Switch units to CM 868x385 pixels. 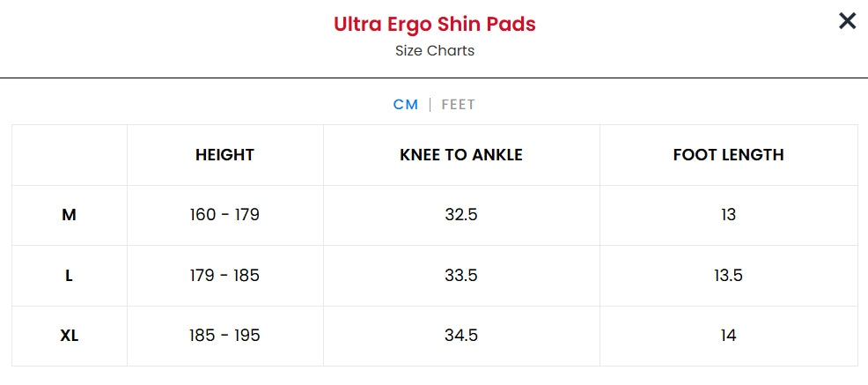[405, 105]
